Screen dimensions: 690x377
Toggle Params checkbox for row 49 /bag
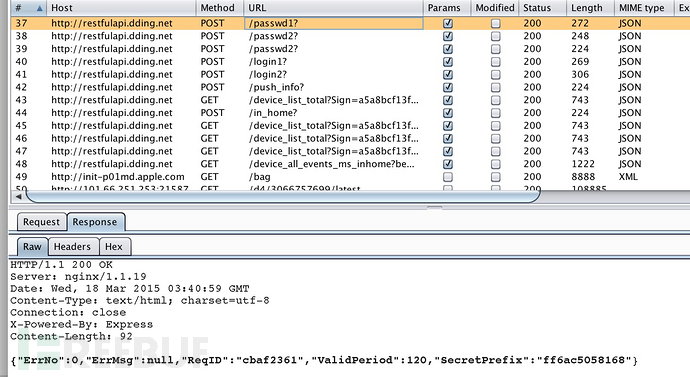coord(448,176)
